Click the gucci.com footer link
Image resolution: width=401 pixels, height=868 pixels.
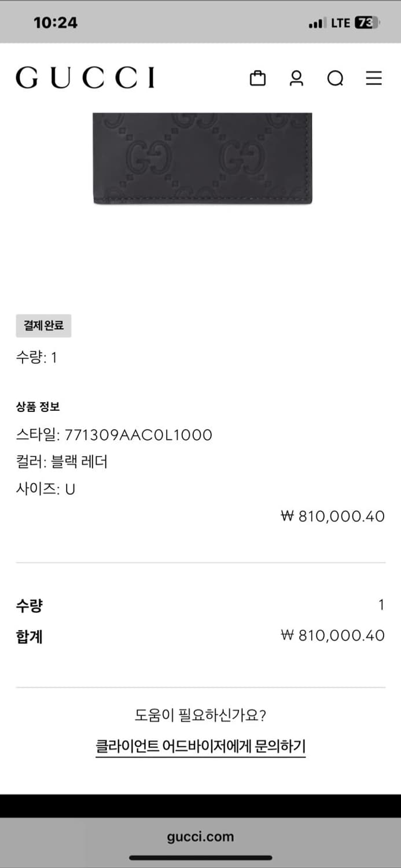pyautogui.click(x=200, y=836)
